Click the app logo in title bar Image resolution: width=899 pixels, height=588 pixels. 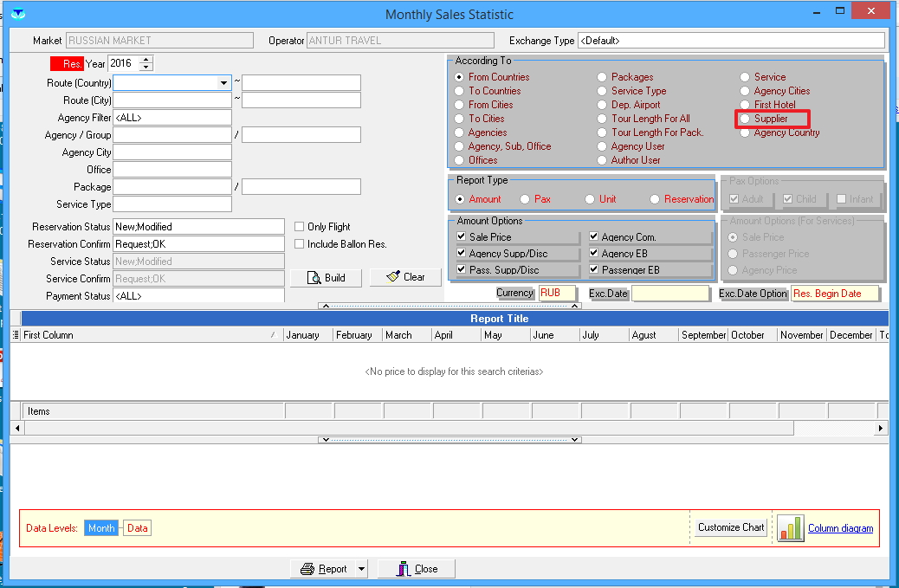coord(17,14)
